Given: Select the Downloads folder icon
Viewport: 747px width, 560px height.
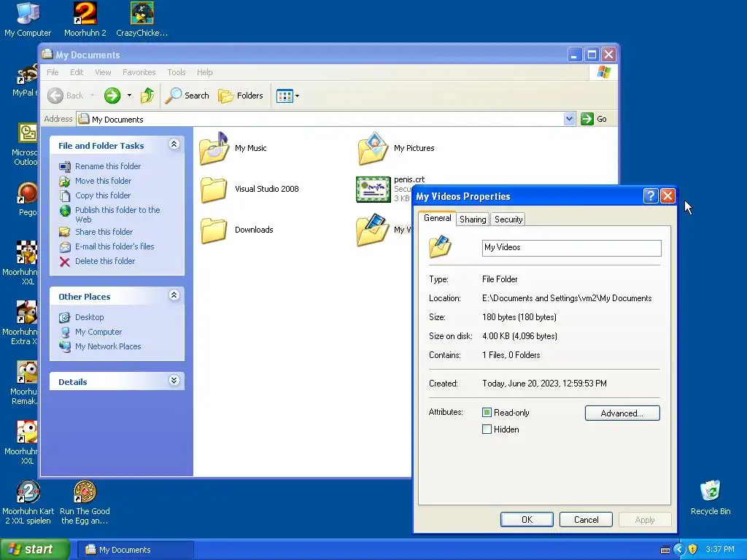Looking at the screenshot, I should [214, 230].
